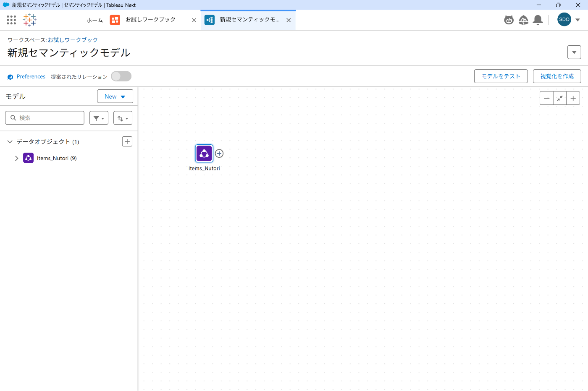Expand the Items_Nutori tree item
This screenshot has width=588, height=391.
16,158
